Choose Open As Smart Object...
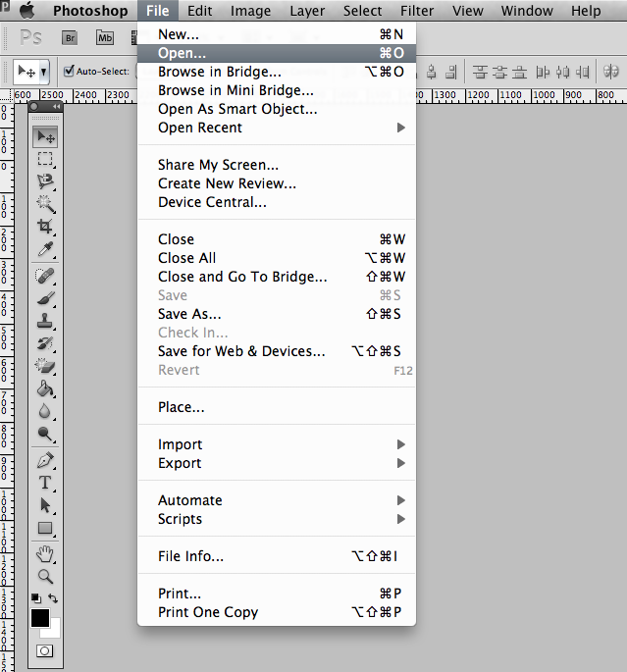 [x=277, y=109]
